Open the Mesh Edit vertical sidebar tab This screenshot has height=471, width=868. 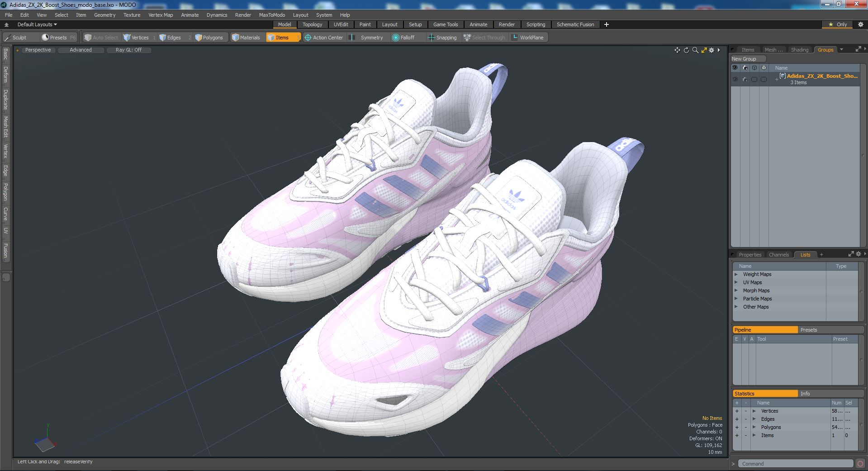(x=5, y=127)
